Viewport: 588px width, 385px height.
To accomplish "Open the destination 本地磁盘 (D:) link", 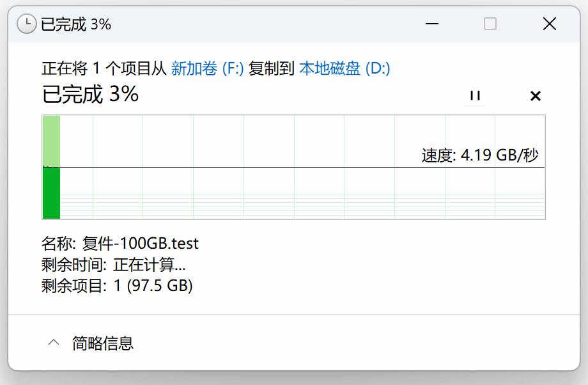I will [x=344, y=68].
